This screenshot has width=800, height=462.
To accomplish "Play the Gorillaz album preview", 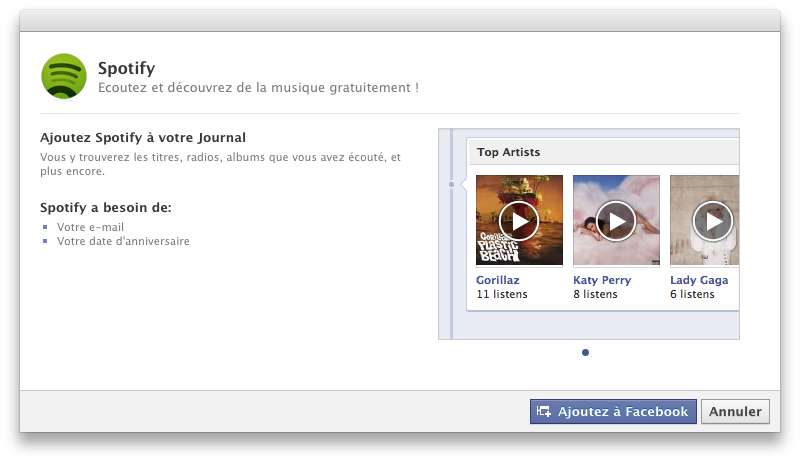I will click(x=519, y=221).
